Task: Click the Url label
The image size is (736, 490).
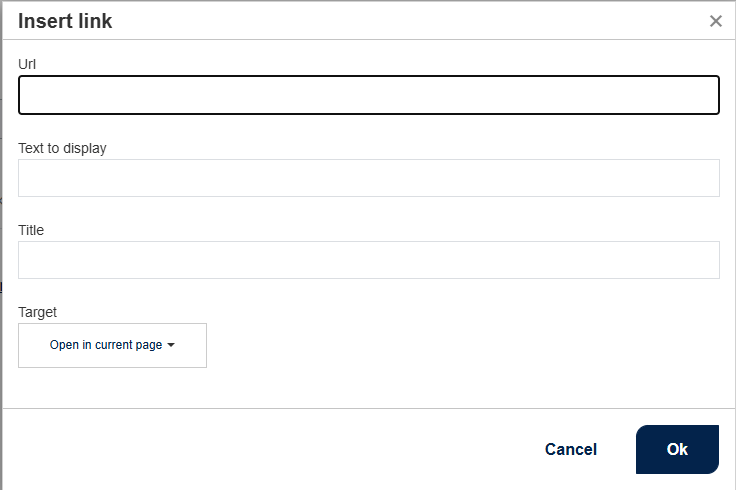Action: click(28, 64)
